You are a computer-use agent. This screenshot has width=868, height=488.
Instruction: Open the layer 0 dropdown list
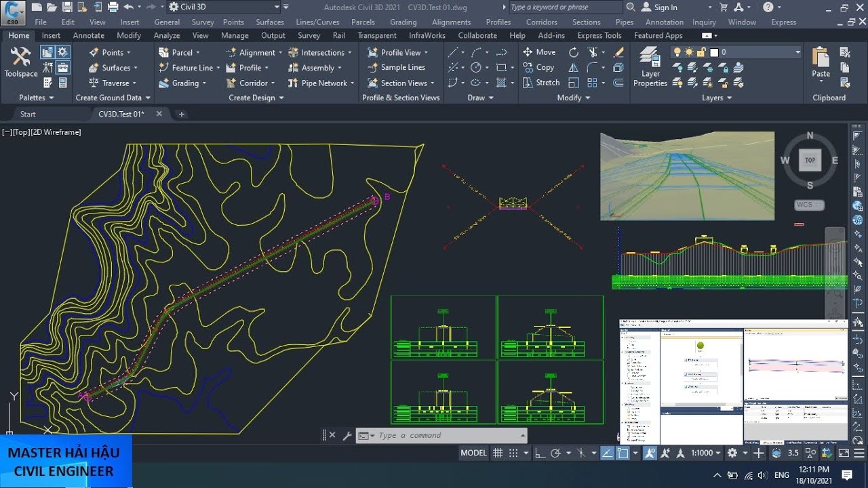797,52
